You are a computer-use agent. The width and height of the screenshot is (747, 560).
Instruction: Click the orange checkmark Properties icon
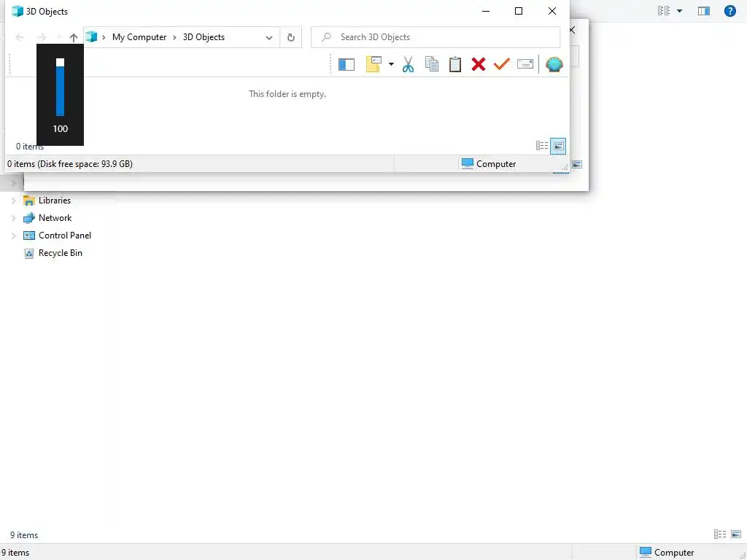[x=502, y=64]
